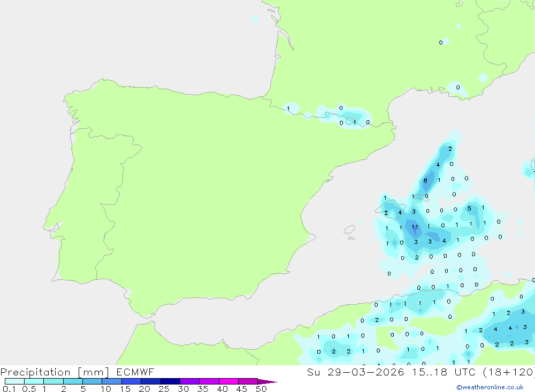Select the legend swatch between 35 and 40
This screenshot has height=392, width=535.
(209, 381)
